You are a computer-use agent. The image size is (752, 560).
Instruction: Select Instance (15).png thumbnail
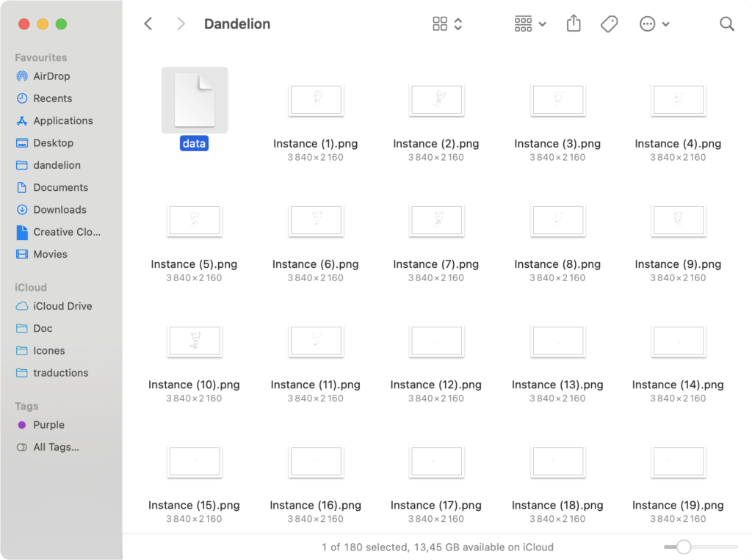click(x=195, y=462)
